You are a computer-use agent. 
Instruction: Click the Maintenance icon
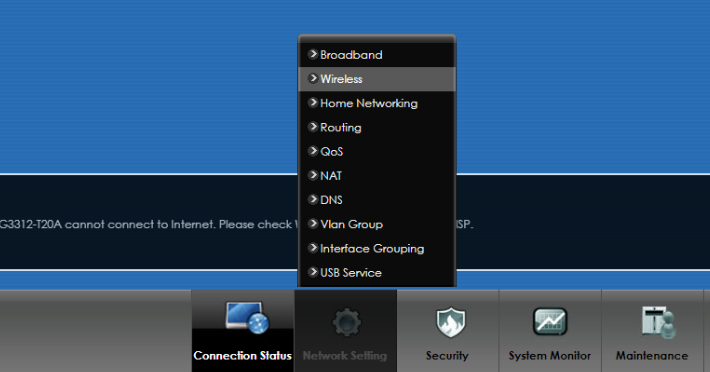pyautogui.click(x=658, y=322)
